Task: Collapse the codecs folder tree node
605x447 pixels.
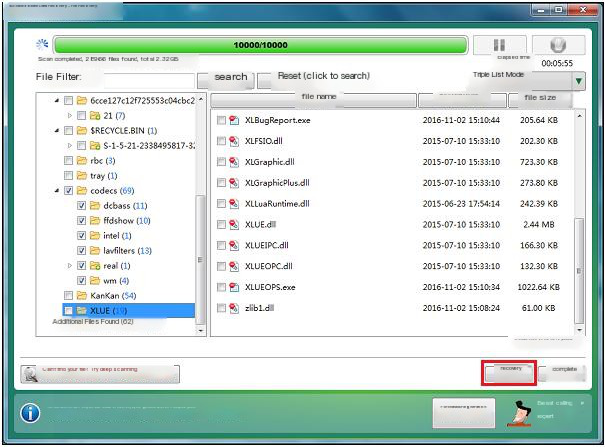Action: (x=57, y=190)
